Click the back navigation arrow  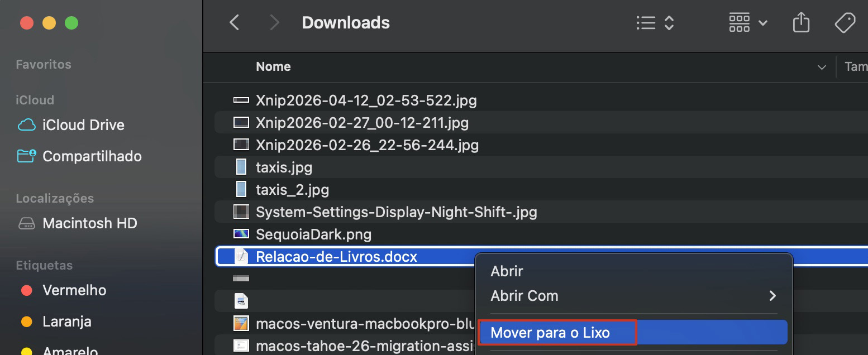click(x=234, y=22)
